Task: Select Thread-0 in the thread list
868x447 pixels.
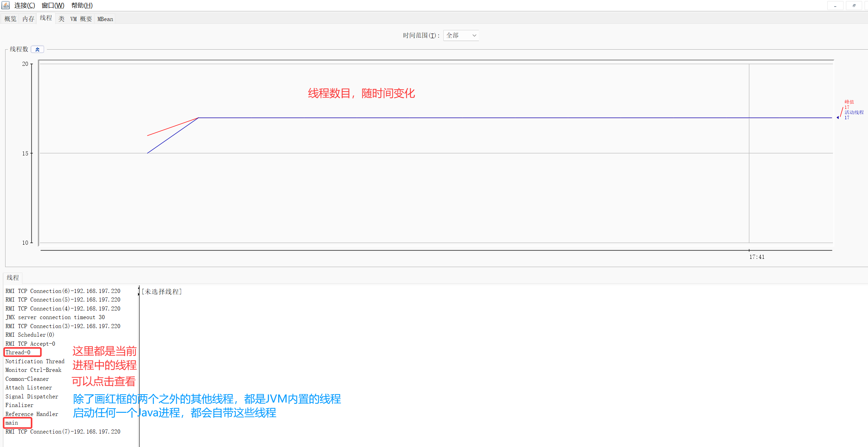Action: tap(18, 352)
